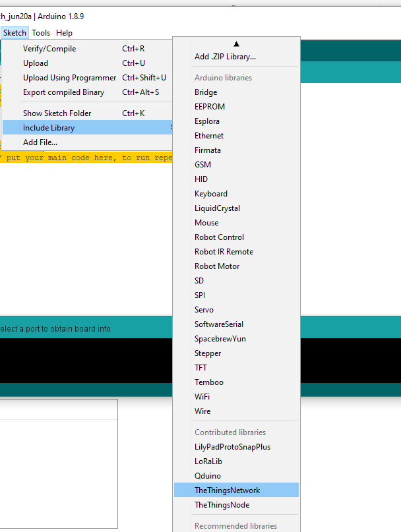The height and width of the screenshot is (532, 401).
Task: Include the TFT library
Action: click(236, 368)
